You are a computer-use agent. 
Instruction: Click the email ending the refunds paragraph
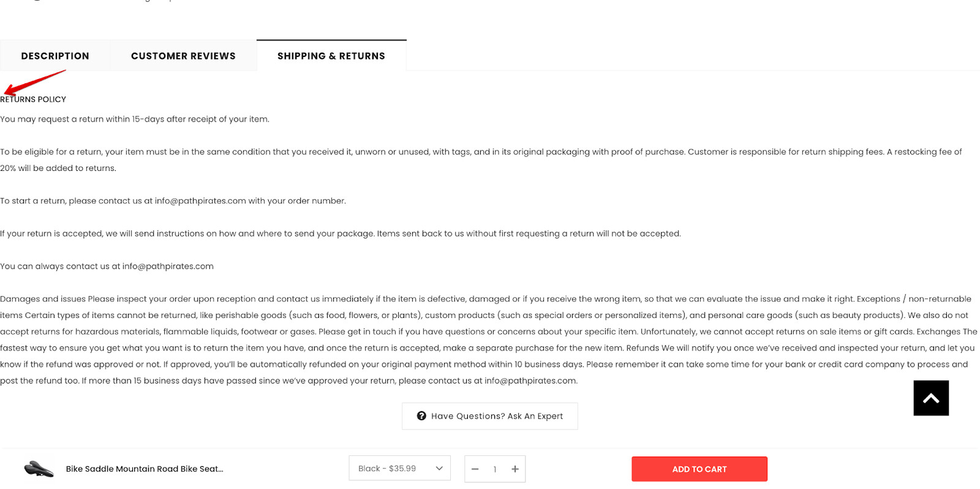(x=530, y=381)
